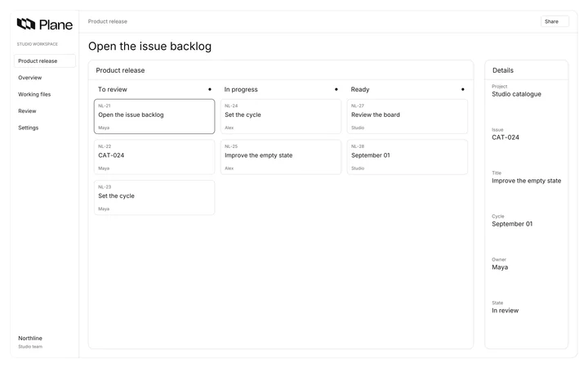The image size is (588, 368).
Task: Click the Ready column header
Action: point(360,89)
